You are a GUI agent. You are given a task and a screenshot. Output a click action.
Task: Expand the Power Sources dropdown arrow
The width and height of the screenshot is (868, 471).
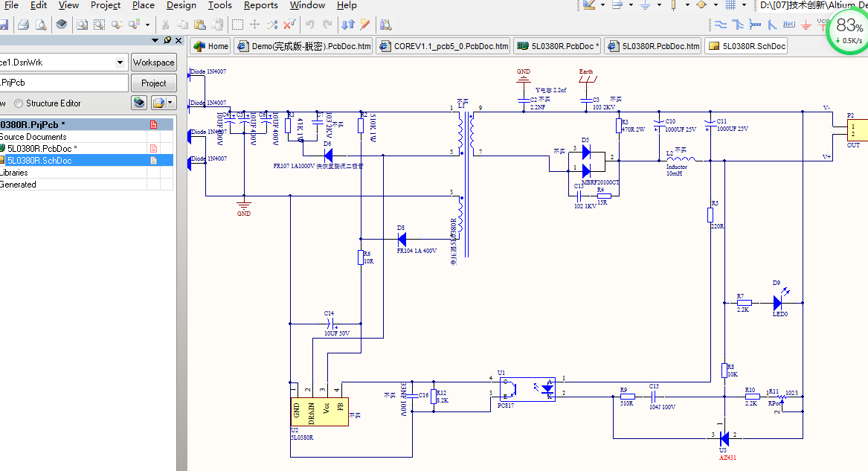coord(659,5)
